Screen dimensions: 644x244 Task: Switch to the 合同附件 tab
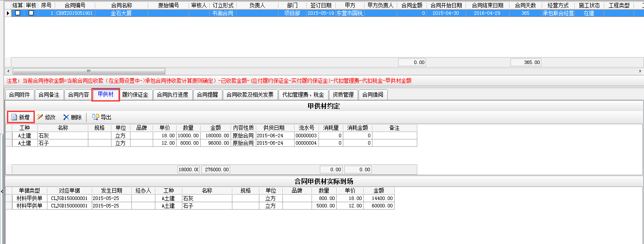pyautogui.click(x=20, y=95)
